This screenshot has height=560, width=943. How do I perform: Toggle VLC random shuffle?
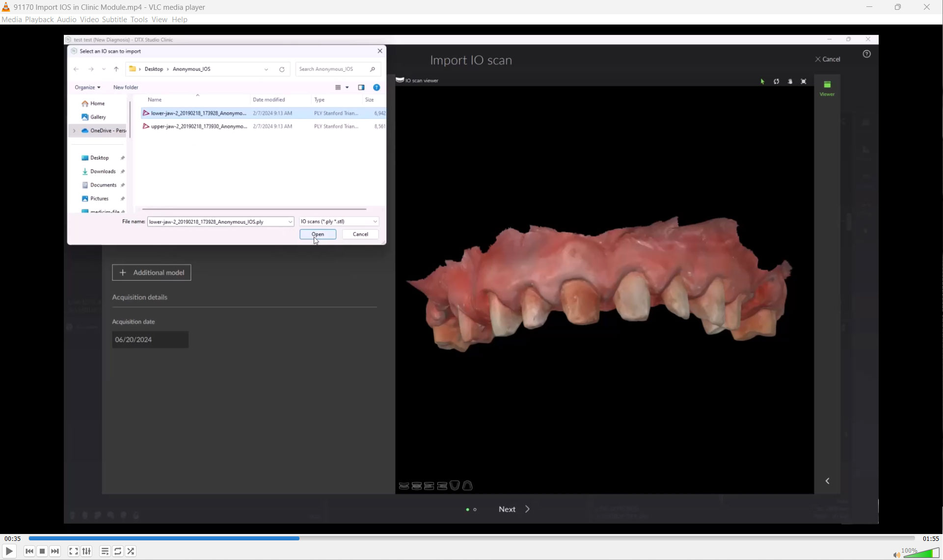pyautogui.click(x=131, y=551)
